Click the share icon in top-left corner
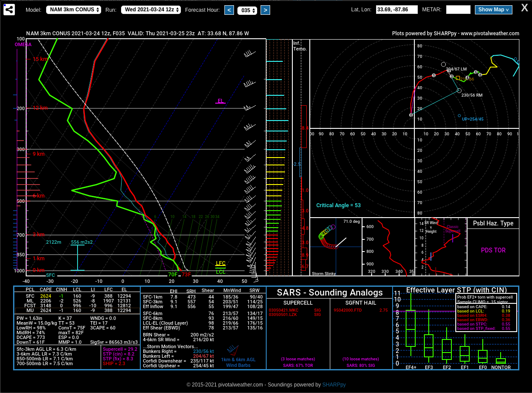This screenshot has height=393, width=532. (9, 10)
